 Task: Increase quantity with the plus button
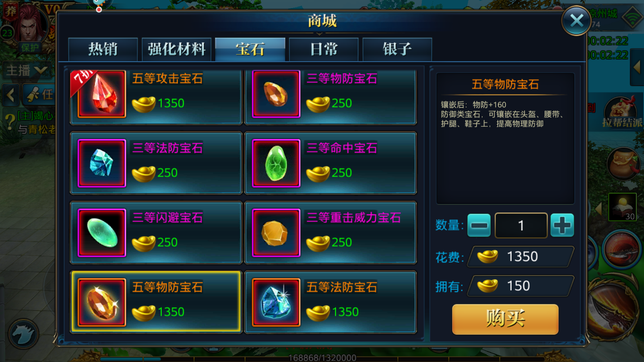[562, 225]
